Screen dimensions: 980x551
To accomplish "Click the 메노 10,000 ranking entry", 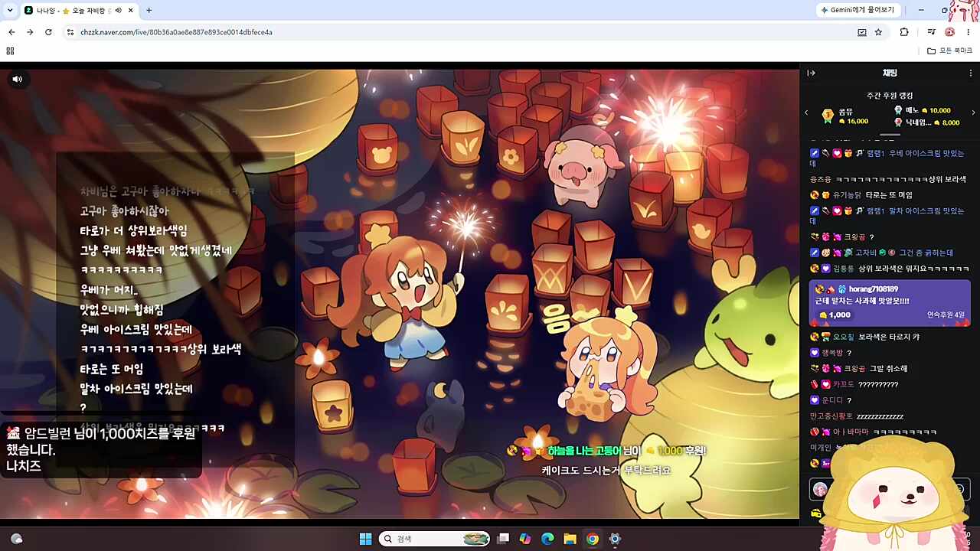I will tap(923, 110).
